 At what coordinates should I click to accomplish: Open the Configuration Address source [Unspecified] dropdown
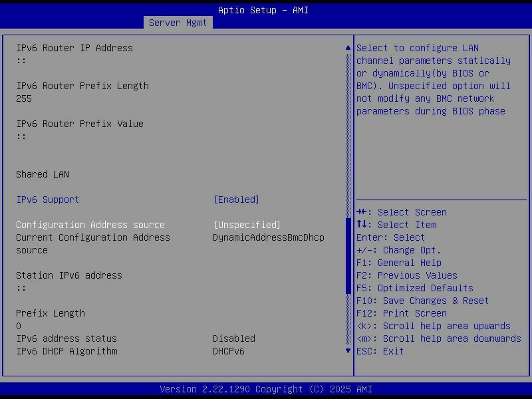tap(247, 225)
